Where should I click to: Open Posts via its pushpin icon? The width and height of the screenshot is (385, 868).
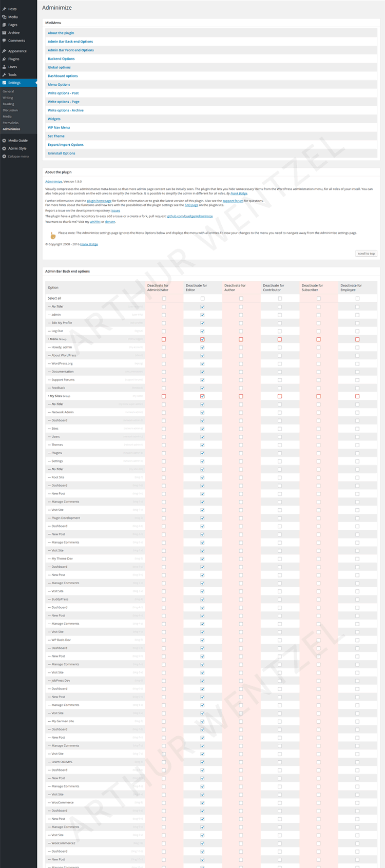[4, 9]
